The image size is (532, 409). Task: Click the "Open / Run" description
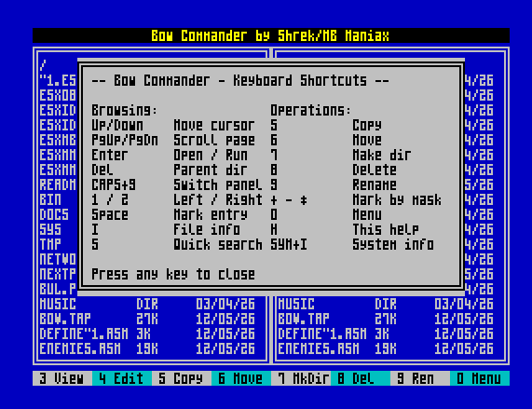point(211,155)
